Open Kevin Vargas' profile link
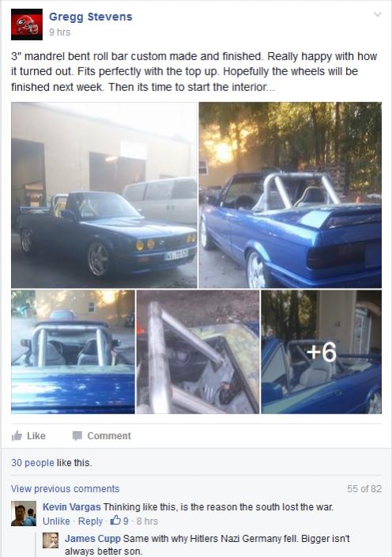This screenshot has height=557, width=392. 72,507
